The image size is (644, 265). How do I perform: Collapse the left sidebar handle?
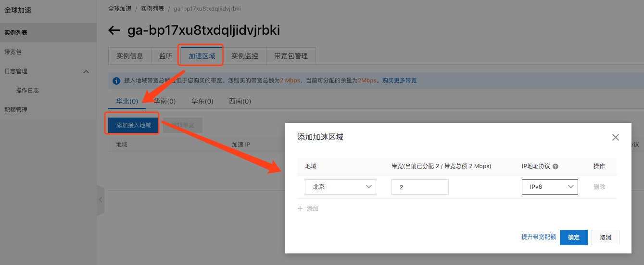pyautogui.click(x=101, y=199)
